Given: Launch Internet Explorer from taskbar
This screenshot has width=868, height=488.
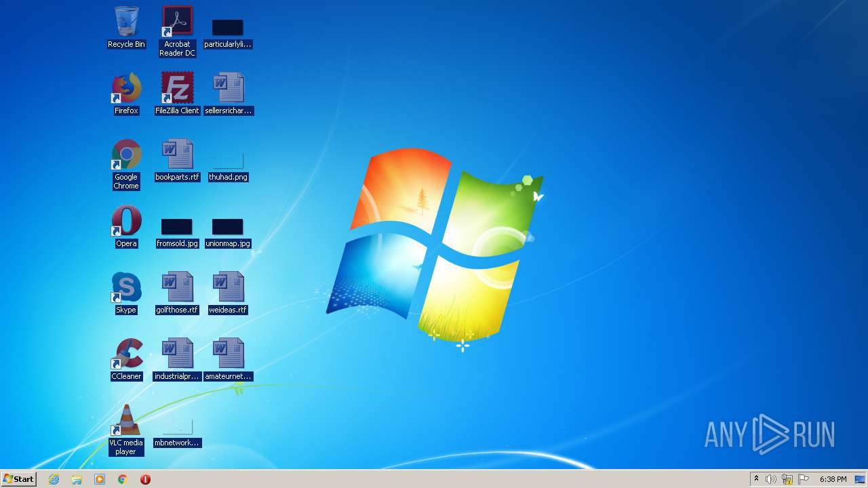Looking at the screenshot, I should pyautogui.click(x=54, y=479).
